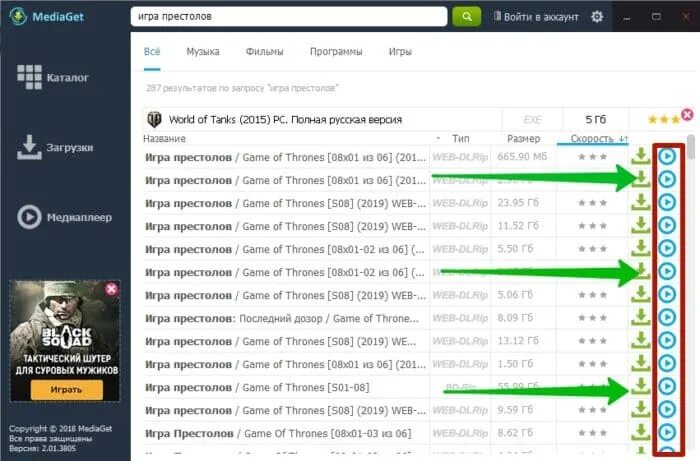Click the MediaGet logo icon

coord(18,17)
